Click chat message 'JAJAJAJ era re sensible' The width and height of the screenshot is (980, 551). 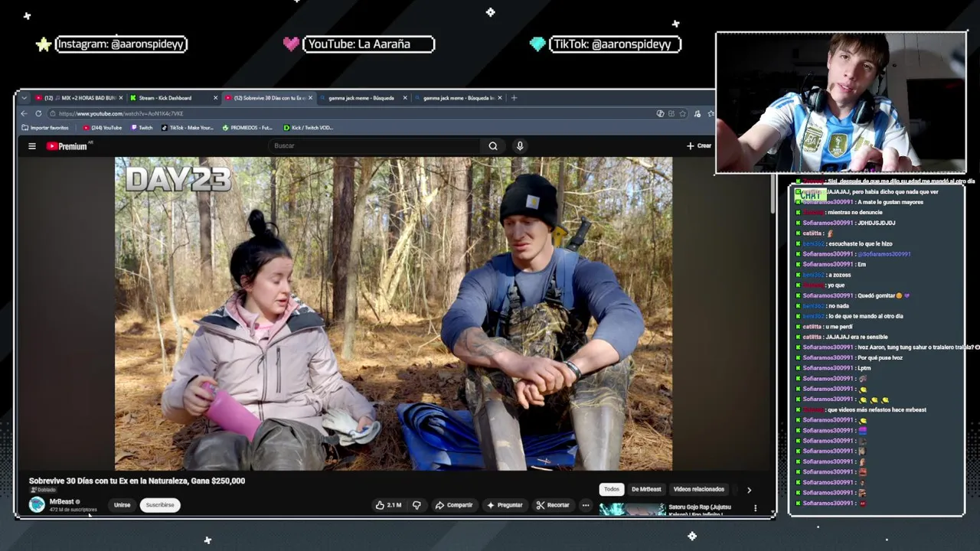857,337
